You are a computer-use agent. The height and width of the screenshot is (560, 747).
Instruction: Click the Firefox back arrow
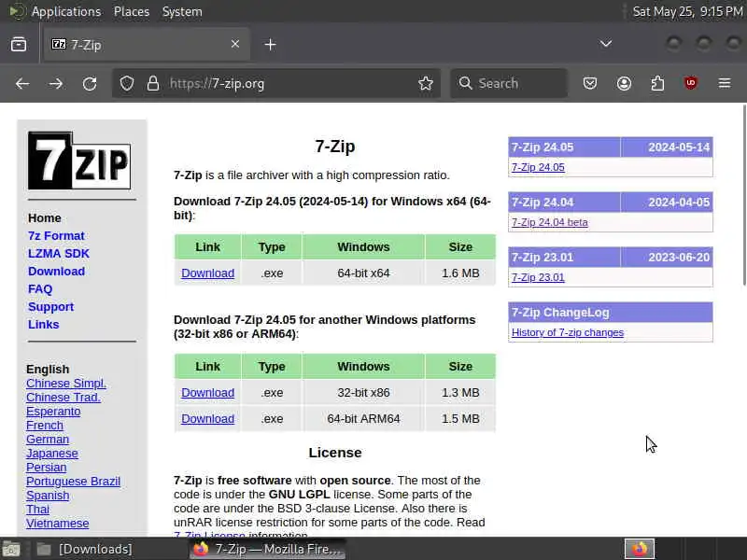coord(21,84)
